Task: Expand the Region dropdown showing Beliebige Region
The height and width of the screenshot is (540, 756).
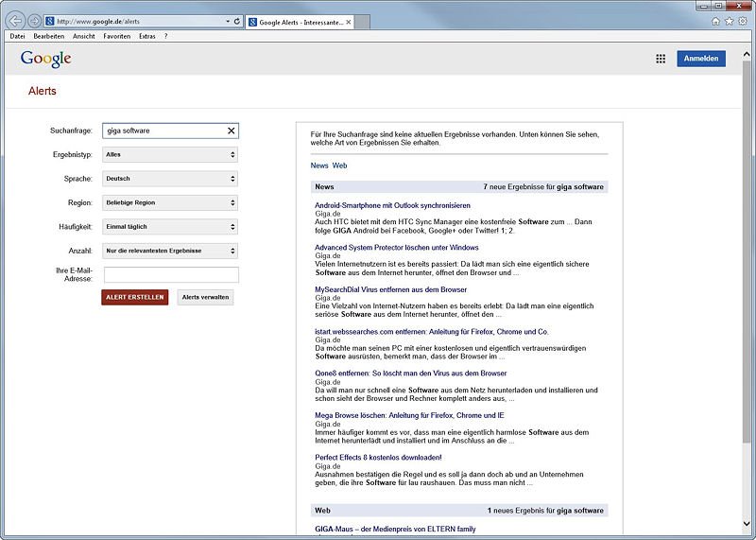Action: coord(171,202)
